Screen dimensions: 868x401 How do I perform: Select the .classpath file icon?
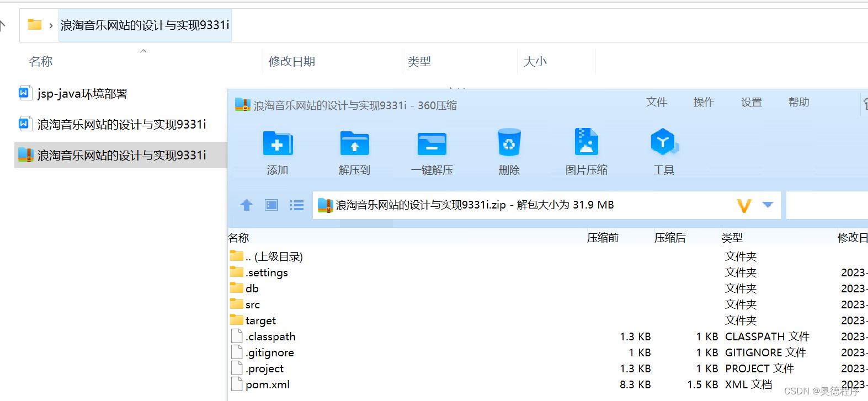click(x=237, y=336)
